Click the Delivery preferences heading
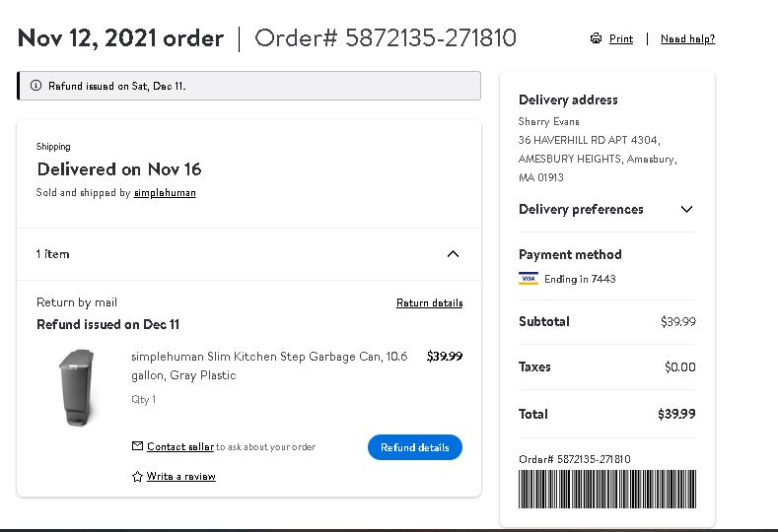The image size is (778, 532). point(581,209)
